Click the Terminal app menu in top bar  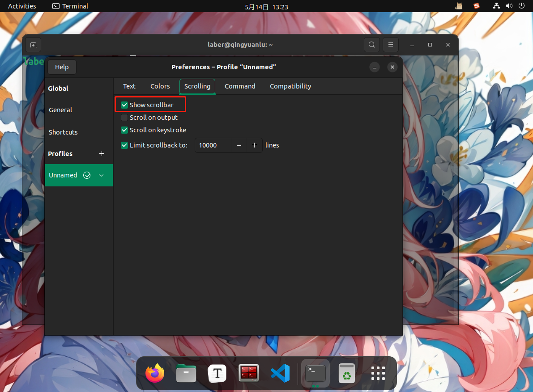click(70, 6)
